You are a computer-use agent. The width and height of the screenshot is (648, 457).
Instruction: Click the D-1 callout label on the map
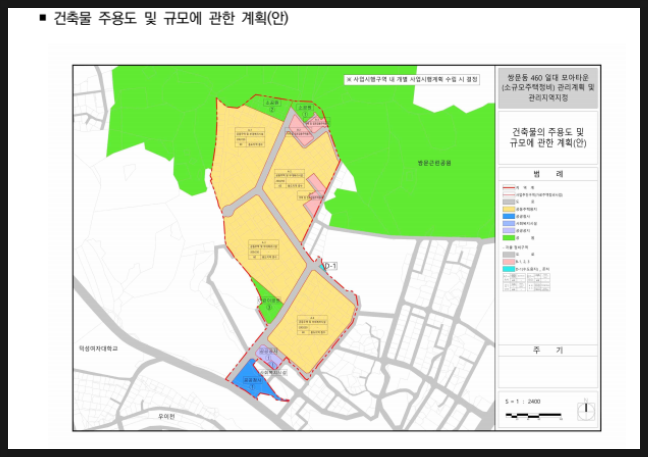[330, 266]
